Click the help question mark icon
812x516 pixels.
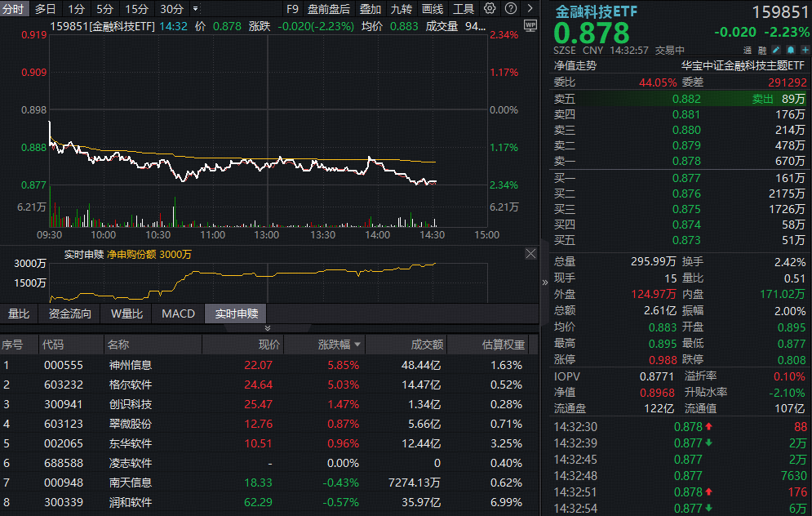pyautogui.click(x=510, y=9)
